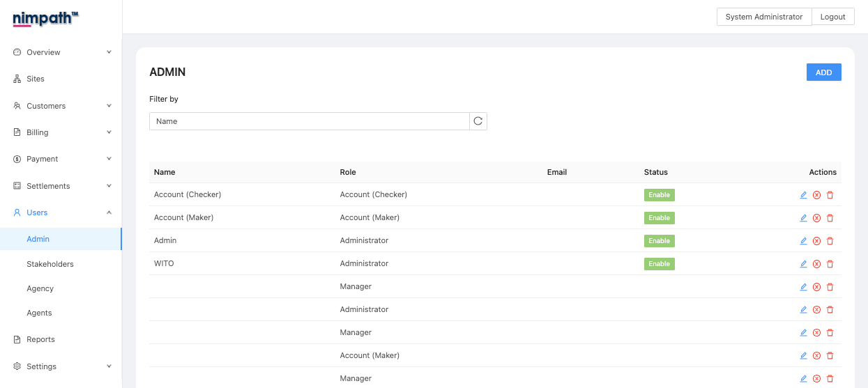Delete the Account (Checker) row via trash icon
This screenshot has width=868, height=388.
(x=830, y=195)
